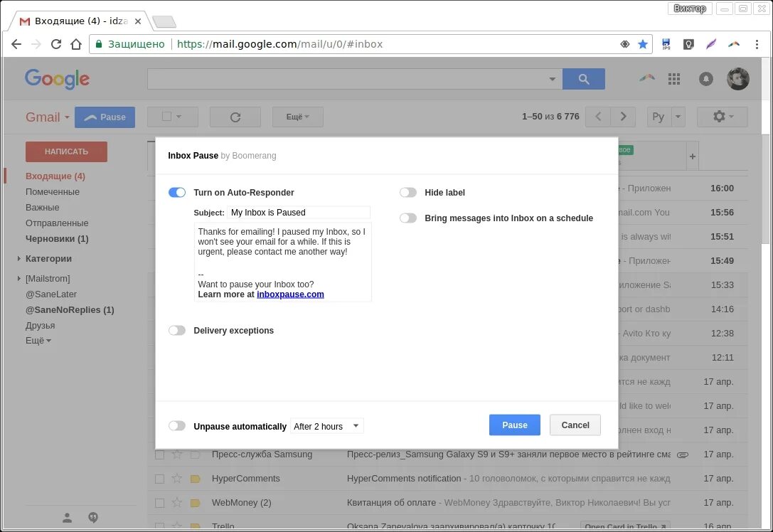Disable the Turn on Auto-Responder toggle

(x=177, y=192)
